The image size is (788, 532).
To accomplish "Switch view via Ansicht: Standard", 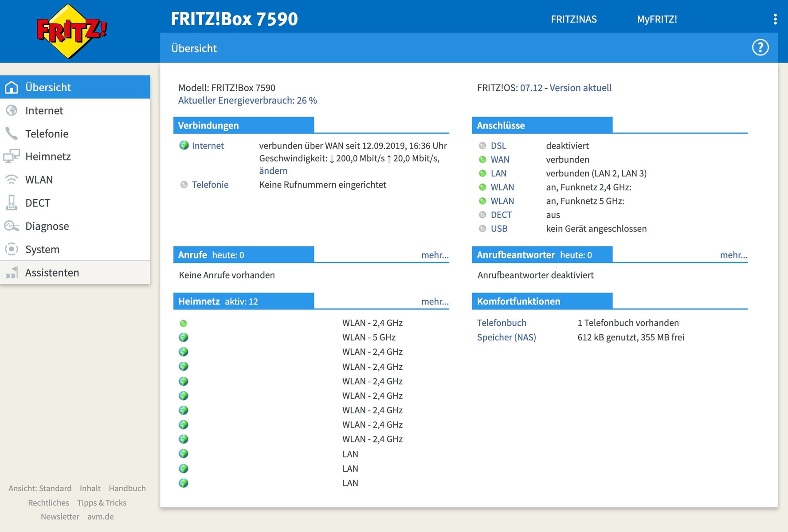I will (x=40, y=488).
